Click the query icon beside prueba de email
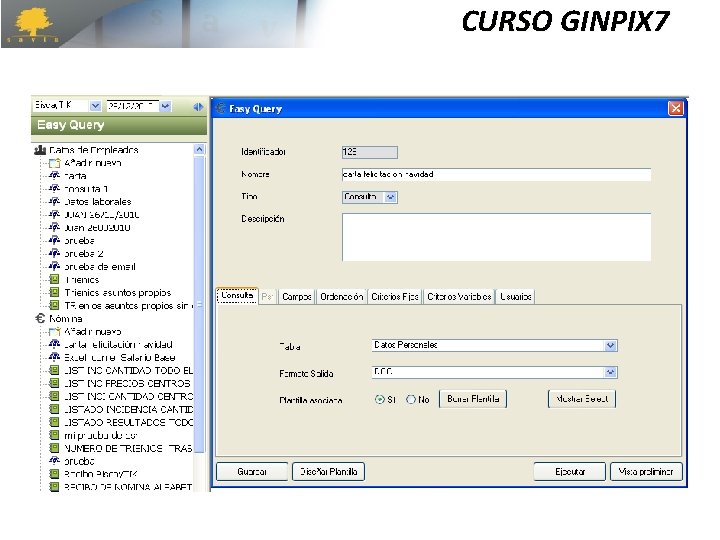The width and height of the screenshot is (720, 540). tap(54, 266)
